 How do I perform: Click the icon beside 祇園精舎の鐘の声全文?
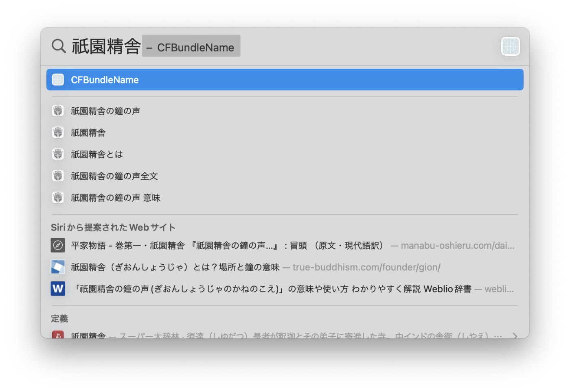click(x=58, y=176)
